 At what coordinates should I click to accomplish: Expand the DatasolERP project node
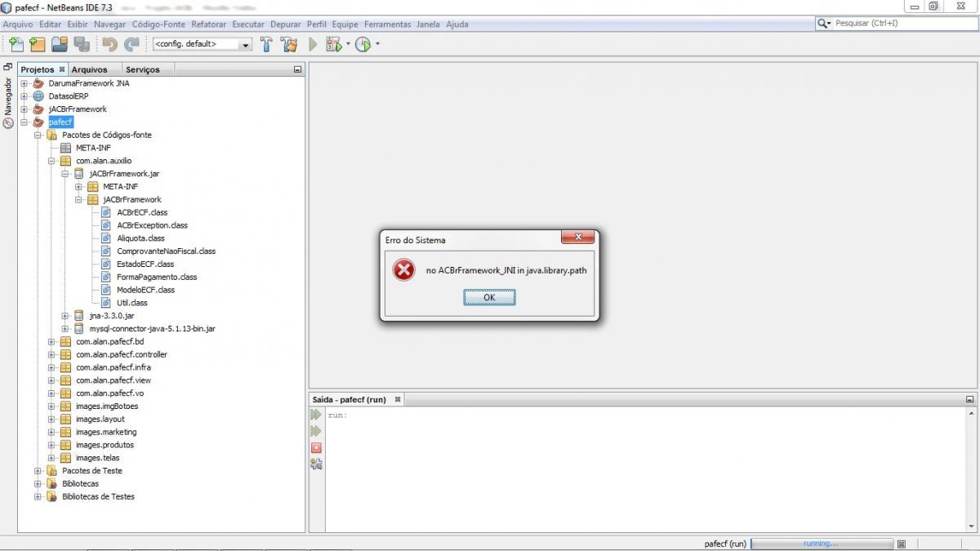point(24,96)
